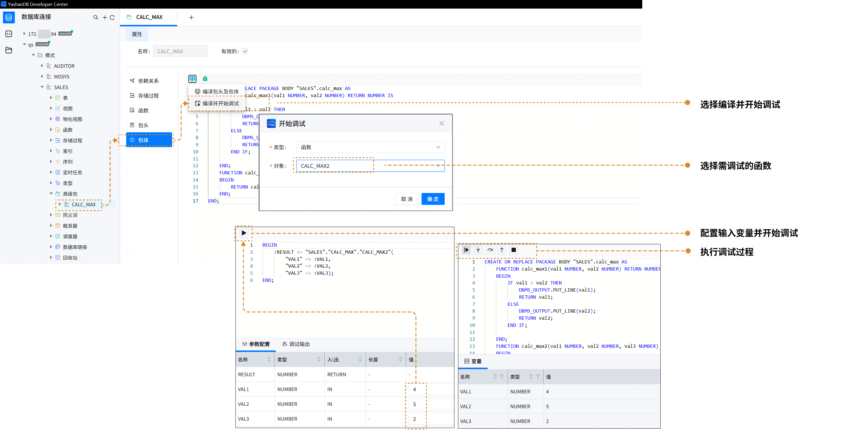Toggle the 有效的 checkbox
868x444 pixels.
tap(245, 52)
